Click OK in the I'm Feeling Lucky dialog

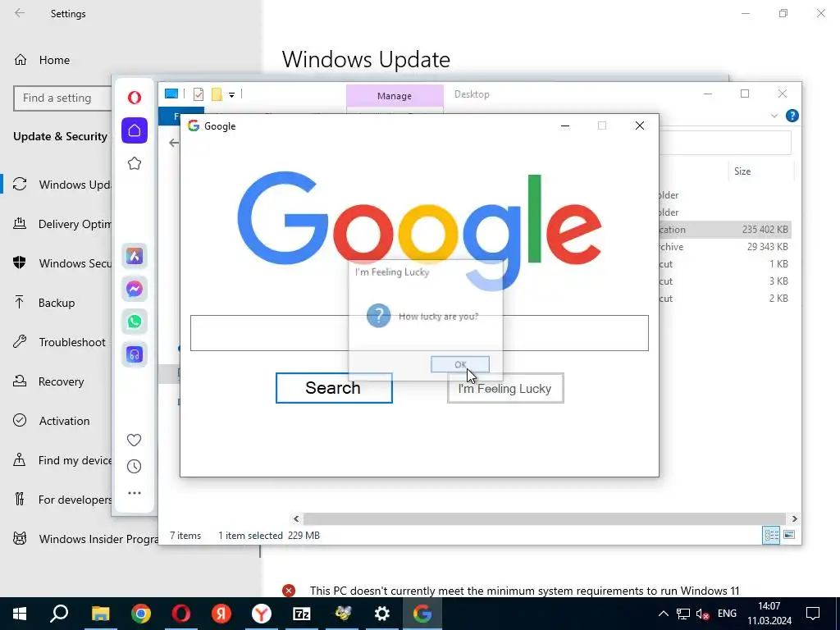pyautogui.click(x=459, y=364)
